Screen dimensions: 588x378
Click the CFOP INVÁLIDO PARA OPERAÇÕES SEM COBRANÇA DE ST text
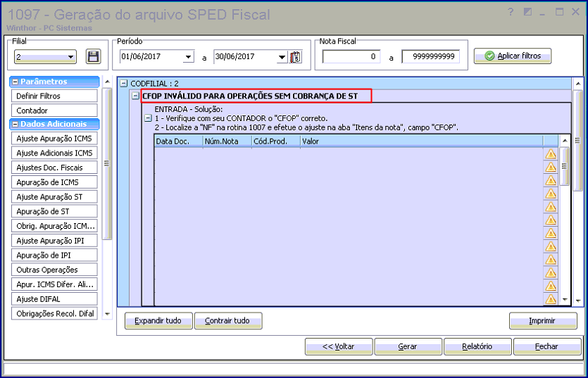tap(250, 96)
